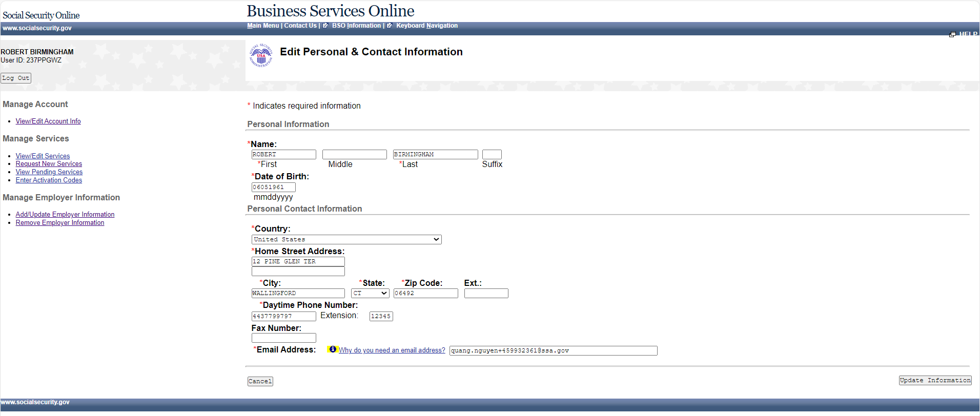Open the HELP link in the header
Screen dimensions: 980x416
968,34
